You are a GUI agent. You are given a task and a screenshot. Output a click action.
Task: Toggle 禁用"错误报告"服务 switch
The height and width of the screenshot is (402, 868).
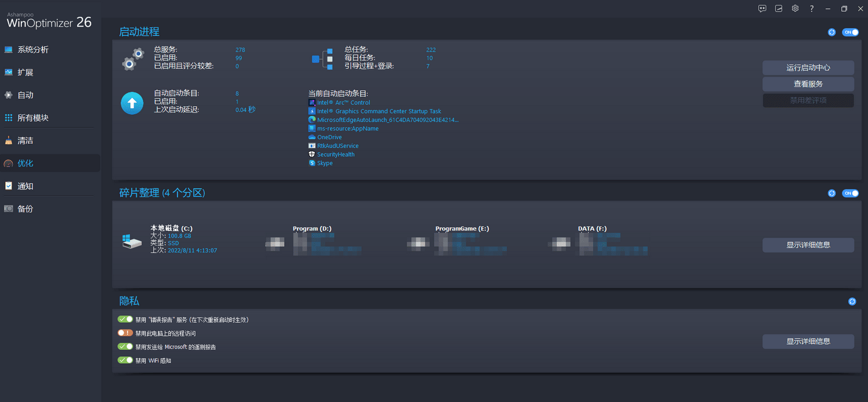pos(125,319)
